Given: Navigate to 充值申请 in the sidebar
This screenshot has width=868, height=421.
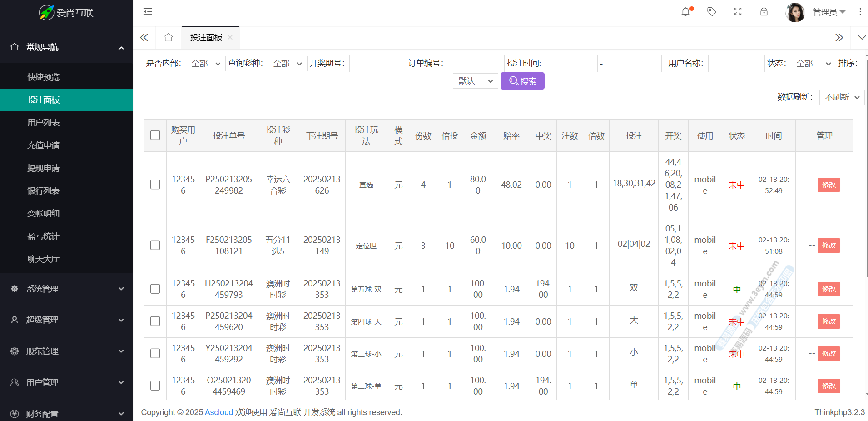Looking at the screenshot, I should 44,145.
